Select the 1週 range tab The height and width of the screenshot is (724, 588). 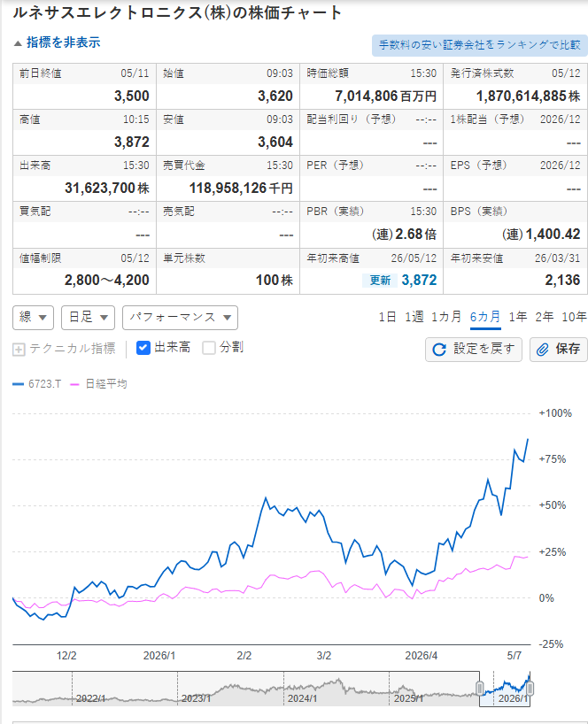click(x=414, y=317)
